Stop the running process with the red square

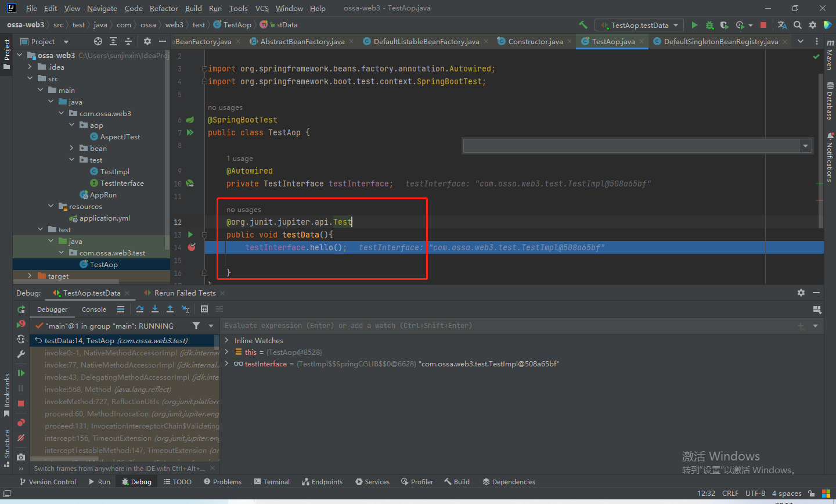[x=763, y=25]
